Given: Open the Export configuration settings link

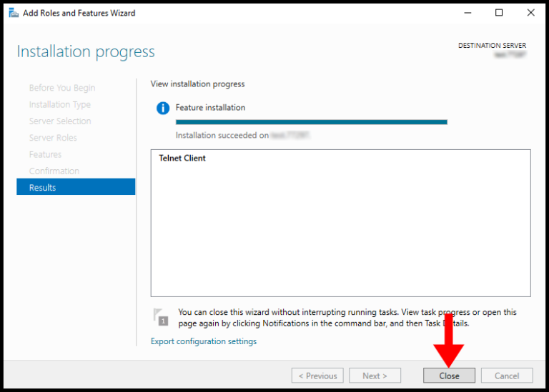Looking at the screenshot, I should click(x=204, y=341).
